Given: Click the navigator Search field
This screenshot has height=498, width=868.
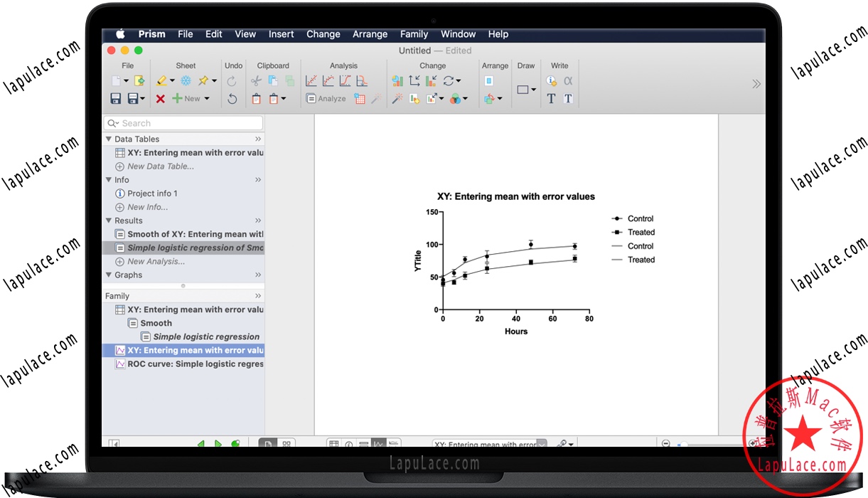Looking at the screenshot, I should (x=184, y=123).
